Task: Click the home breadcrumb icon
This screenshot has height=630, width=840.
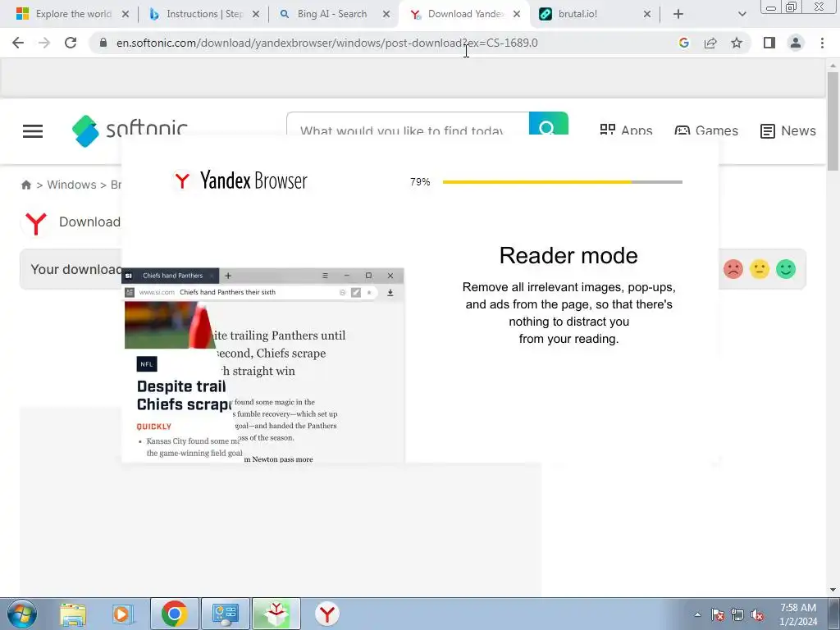Action: click(25, 185)
